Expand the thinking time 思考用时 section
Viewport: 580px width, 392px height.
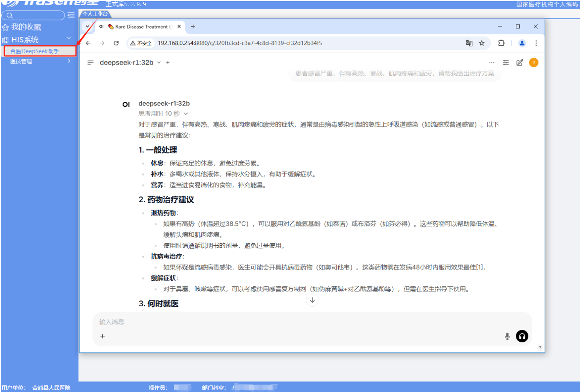[186, 114]
